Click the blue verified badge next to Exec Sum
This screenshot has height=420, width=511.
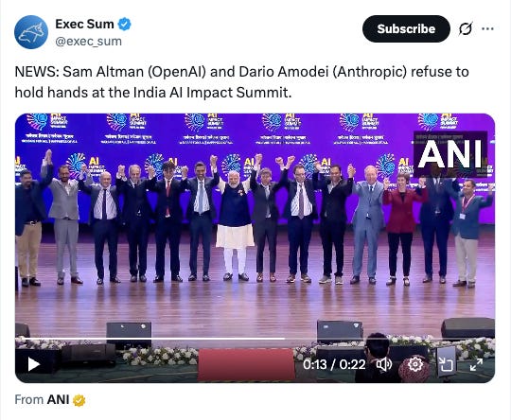click(124, 24)
